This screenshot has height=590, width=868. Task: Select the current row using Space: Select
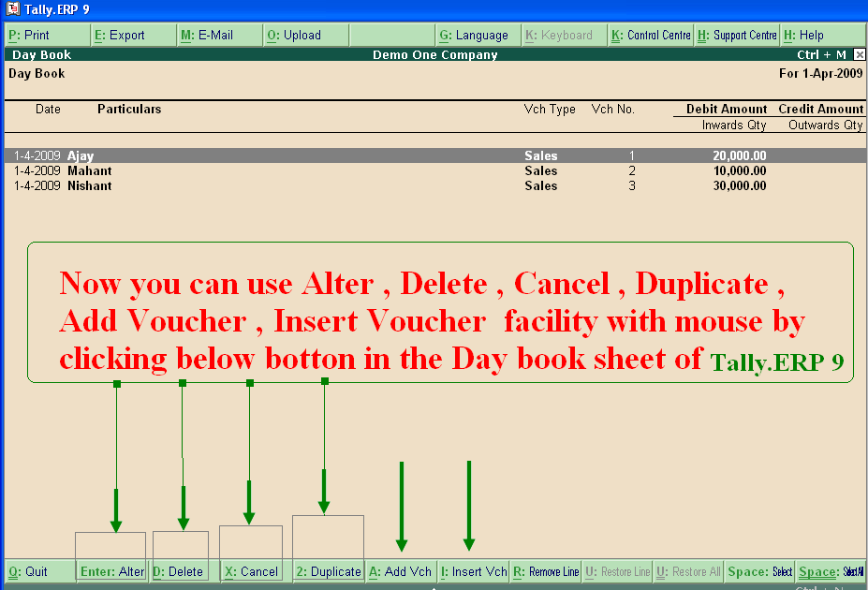pyautogui.click(x=758, y=571)
